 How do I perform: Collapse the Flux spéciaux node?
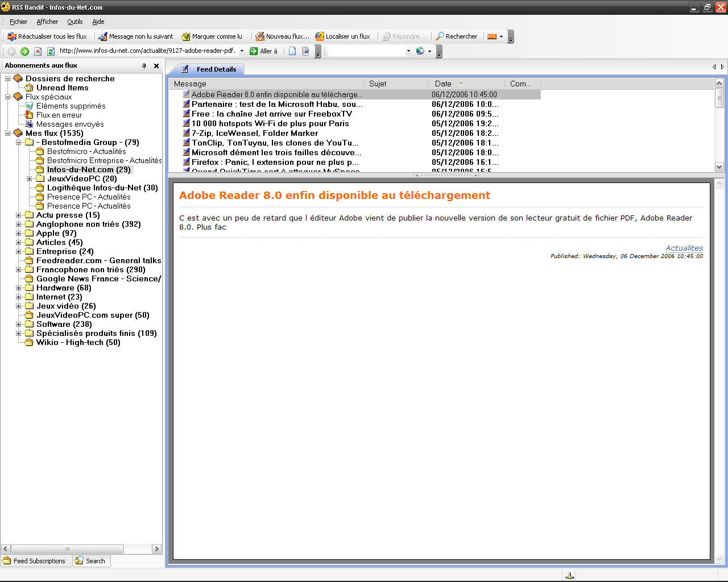click(x=8, y=97)
